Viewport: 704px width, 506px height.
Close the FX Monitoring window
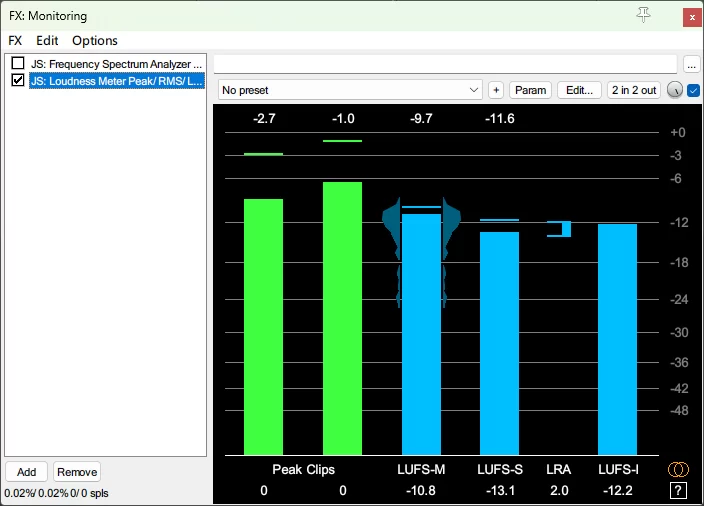(692, 18)
